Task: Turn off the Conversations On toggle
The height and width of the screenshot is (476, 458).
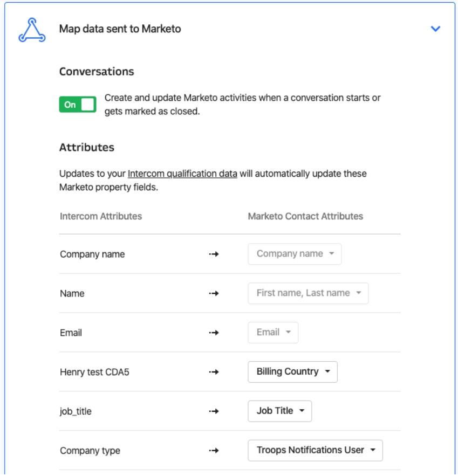Action: pos(78,105)
